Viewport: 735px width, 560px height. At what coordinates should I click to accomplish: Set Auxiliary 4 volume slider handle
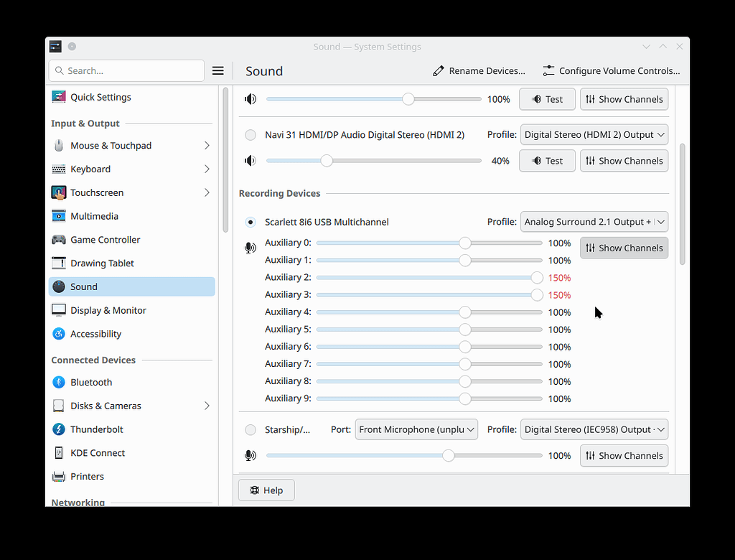[x=464, y=312]
